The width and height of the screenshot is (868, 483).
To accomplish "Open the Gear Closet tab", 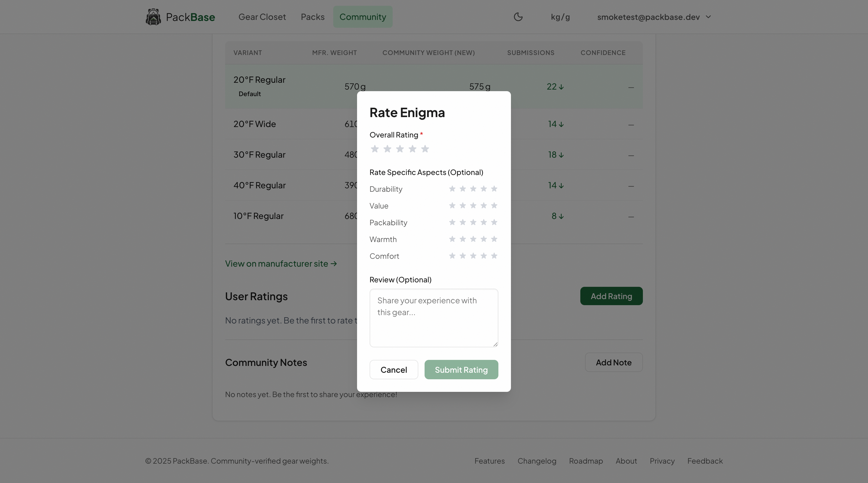I will pyautogui.click(x=262, y=17).
